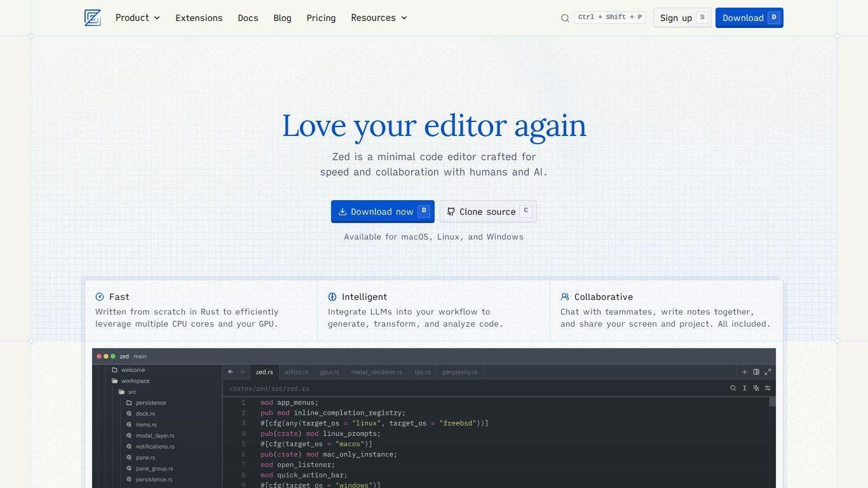This screenshot has height=488, width=868.
Task: Switch to the gpui.rs editor tab
Action: pyautogui.click(x=329, y=372)
